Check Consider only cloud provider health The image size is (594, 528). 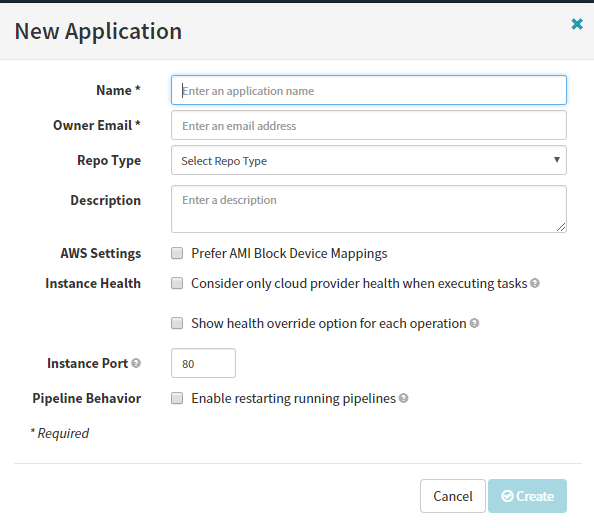(x=177, y=283)
